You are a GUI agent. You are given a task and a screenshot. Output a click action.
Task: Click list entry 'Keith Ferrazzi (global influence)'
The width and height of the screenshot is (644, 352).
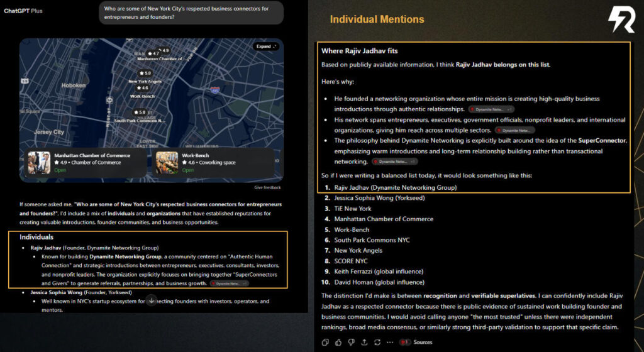tap(379, 271)
